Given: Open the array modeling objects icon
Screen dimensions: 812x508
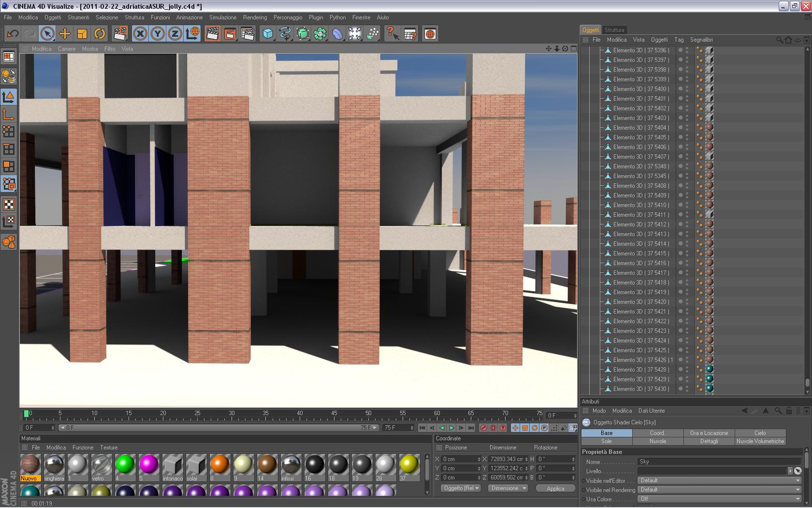Looking at the screenshot, I should tap(320, 34).
